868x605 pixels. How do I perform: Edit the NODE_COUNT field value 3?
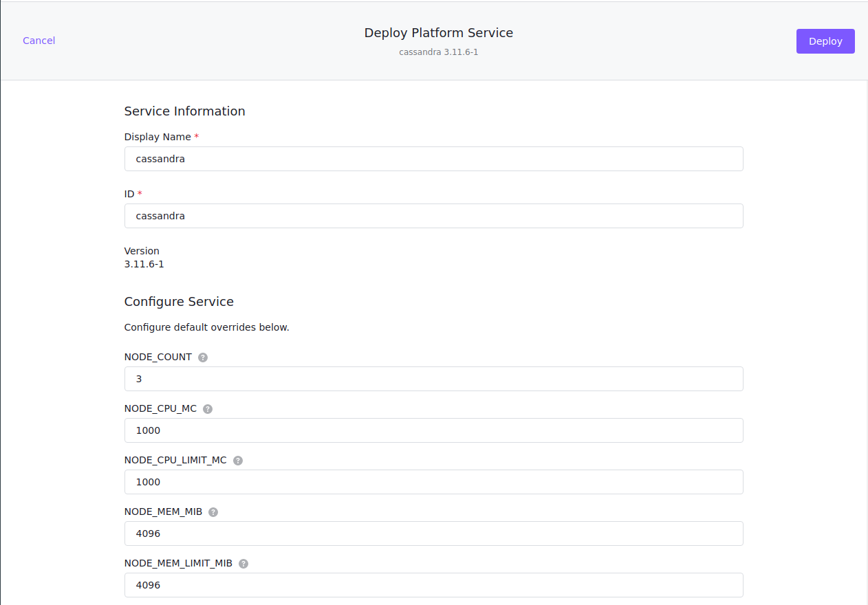(433, 379)
